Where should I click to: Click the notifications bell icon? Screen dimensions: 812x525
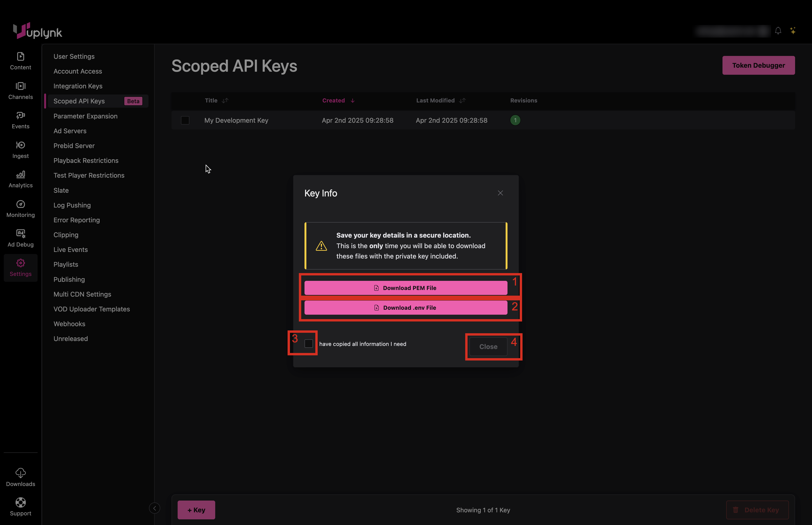(x=778, y=31)
